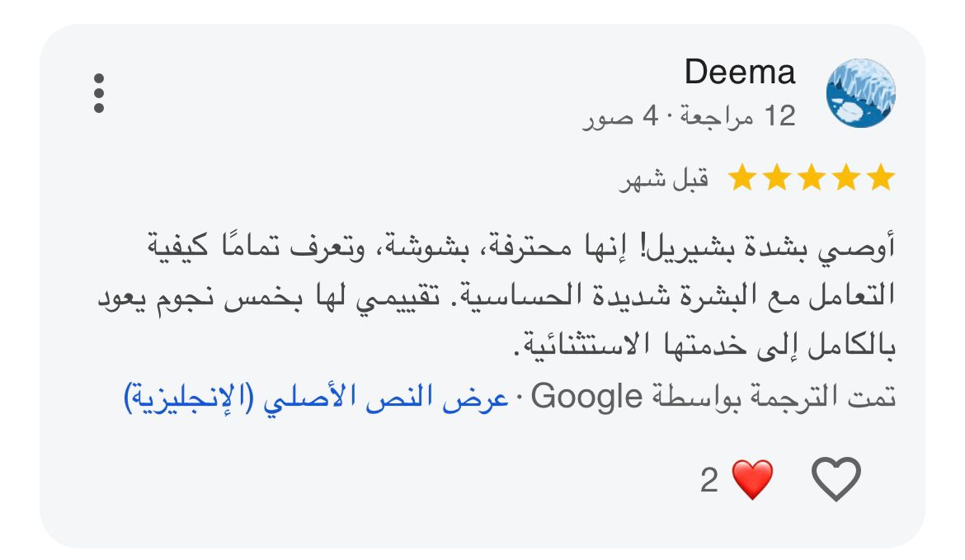965x560 pixels.
Task: Like the review with the outlined heart
Action: click(836, 479)
